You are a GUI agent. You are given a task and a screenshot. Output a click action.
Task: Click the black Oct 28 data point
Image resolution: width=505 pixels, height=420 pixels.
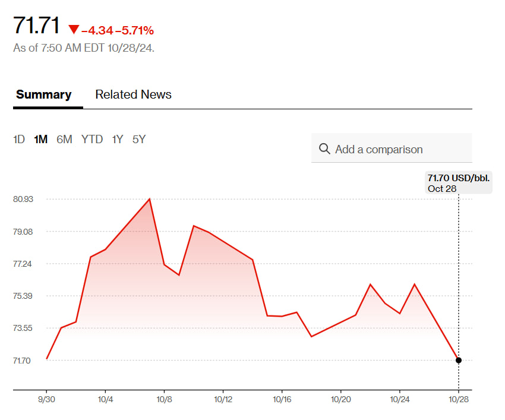(459, 360)
